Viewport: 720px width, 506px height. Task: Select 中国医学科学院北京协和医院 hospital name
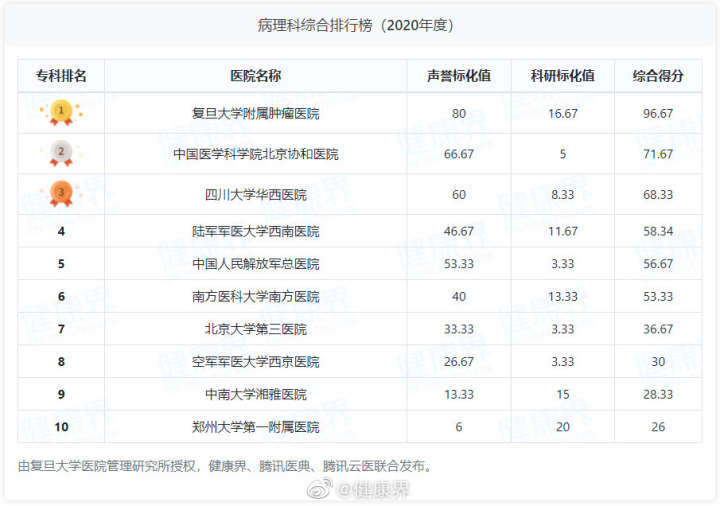point(255,154)
